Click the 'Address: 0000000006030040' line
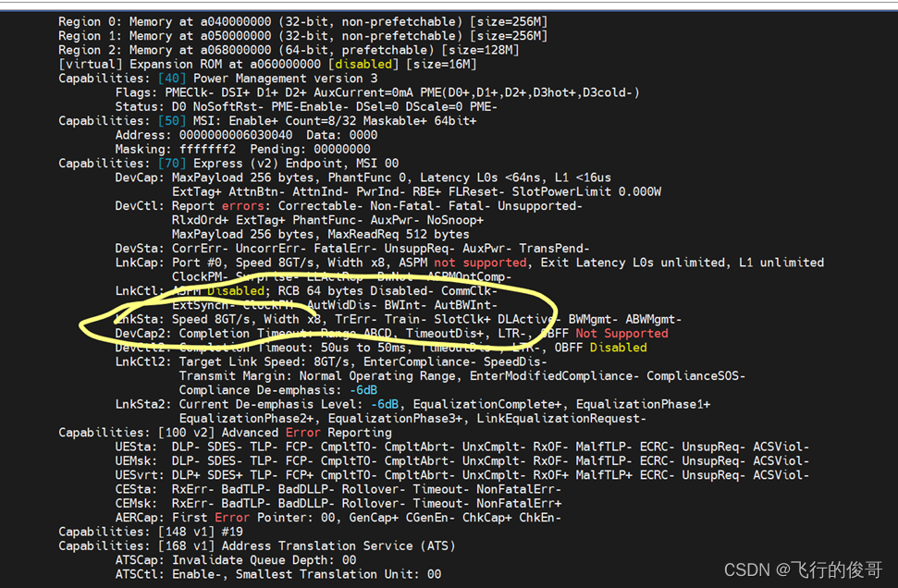The image size is (898, 588). pyautogui.click(x=246, y=135)
